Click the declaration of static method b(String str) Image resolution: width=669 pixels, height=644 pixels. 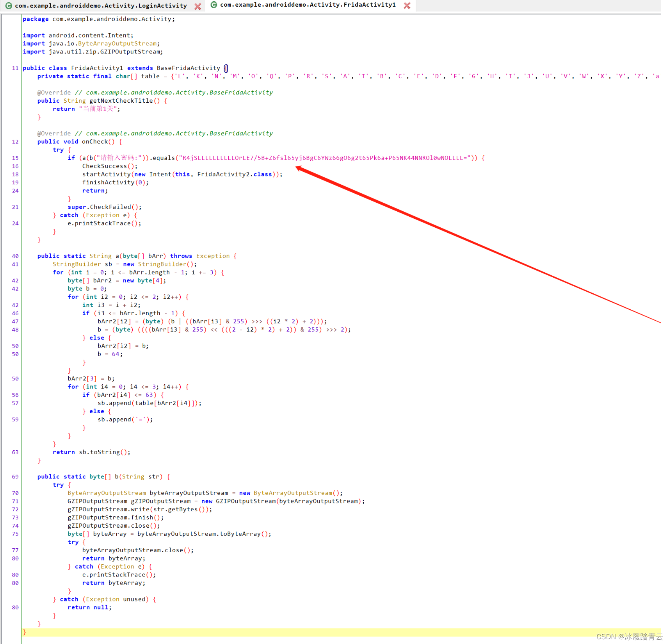click(x=103, y=477)
